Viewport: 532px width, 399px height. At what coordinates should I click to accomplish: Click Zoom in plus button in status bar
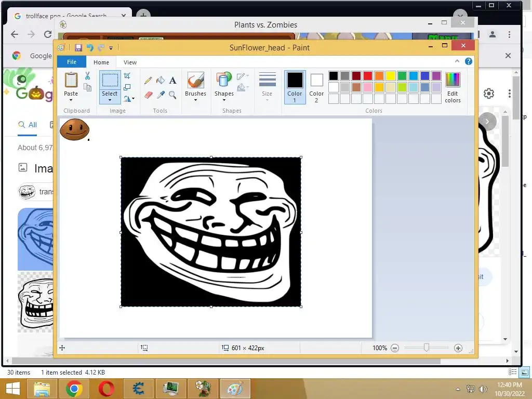point(458,348)
